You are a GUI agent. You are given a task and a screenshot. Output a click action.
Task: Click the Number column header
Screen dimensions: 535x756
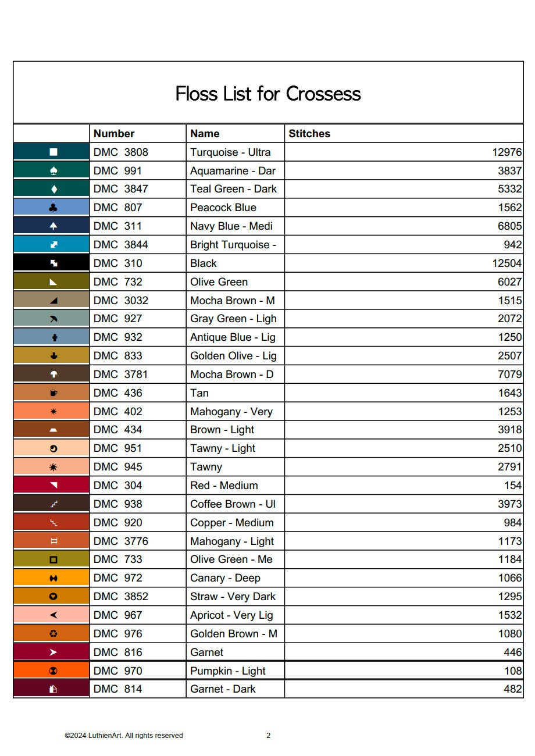point(114,134)
